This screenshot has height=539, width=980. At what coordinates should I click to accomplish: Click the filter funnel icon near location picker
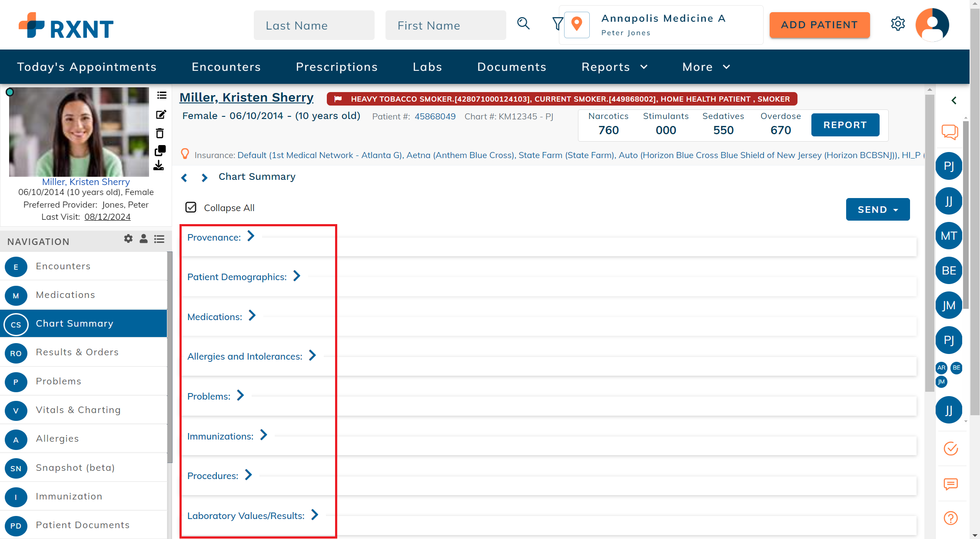(558, 24)
